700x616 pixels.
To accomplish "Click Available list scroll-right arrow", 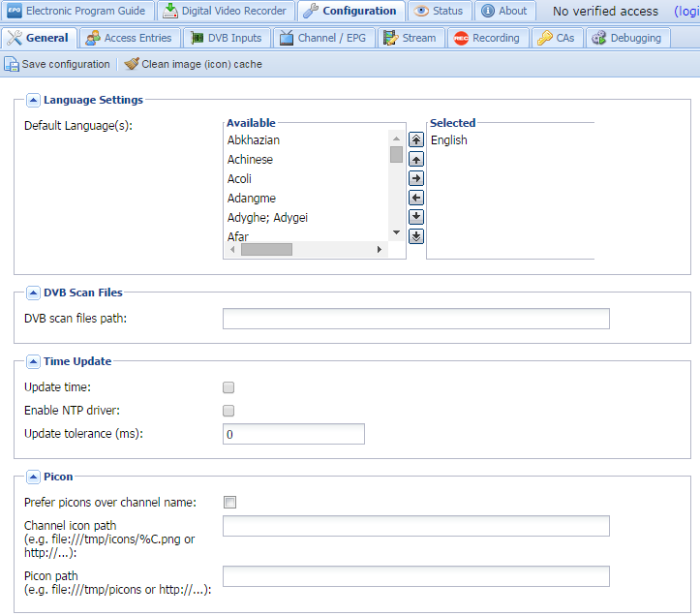I will pos(380,249).
